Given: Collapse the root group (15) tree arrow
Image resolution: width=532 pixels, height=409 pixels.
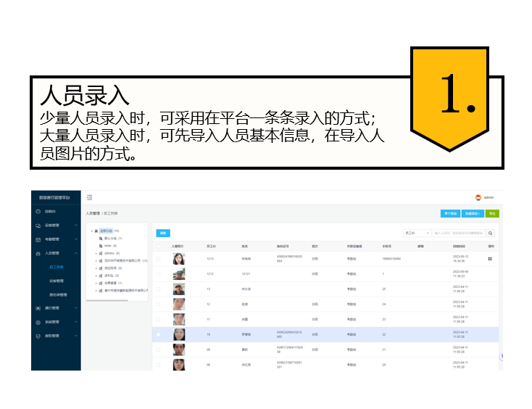Looking at the screenshot, I should pos(91,231).
